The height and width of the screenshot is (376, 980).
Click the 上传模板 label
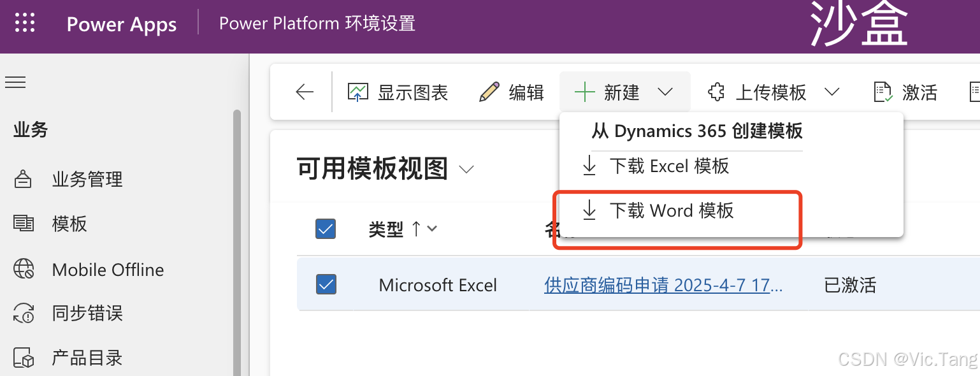771,92
